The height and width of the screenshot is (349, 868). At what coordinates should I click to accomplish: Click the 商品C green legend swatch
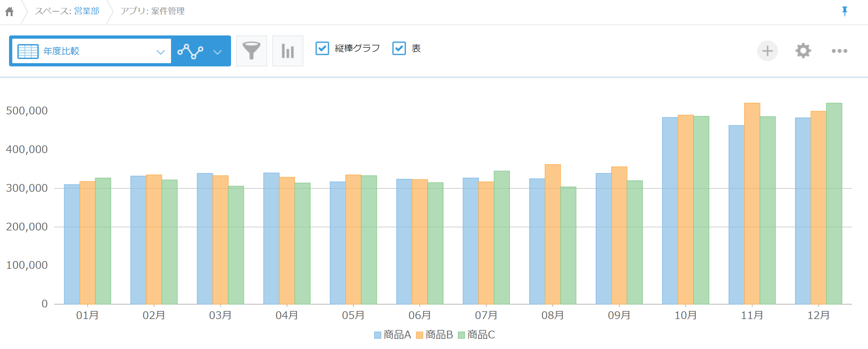pyautogui.click(x=461, y=335)
